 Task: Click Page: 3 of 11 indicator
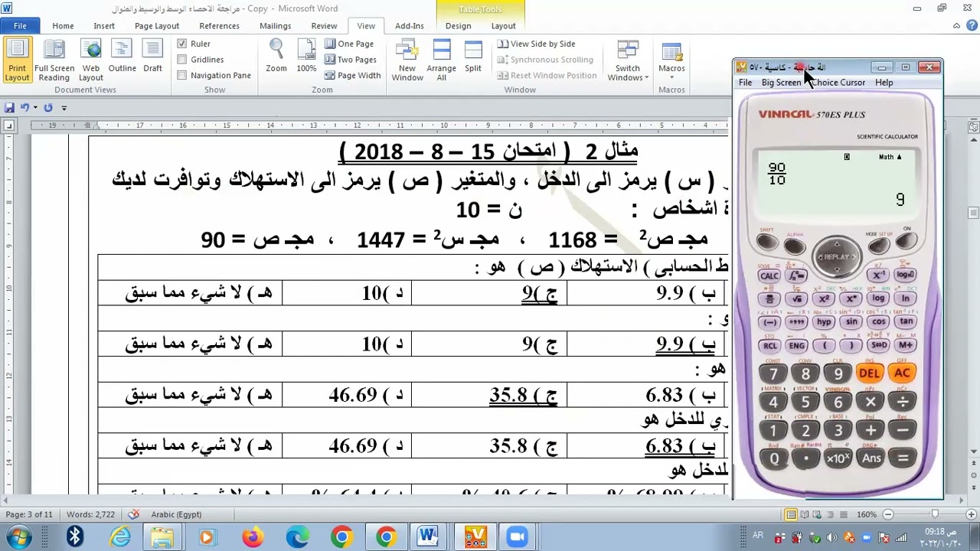29,514
